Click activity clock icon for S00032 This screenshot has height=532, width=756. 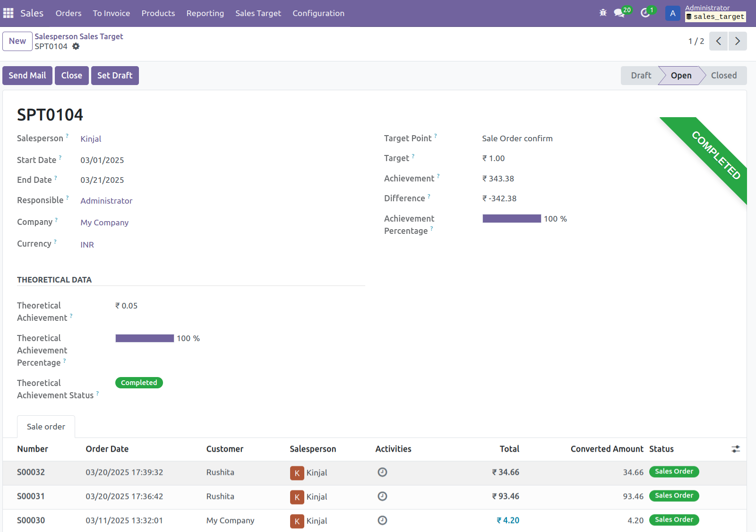(382, 472)
